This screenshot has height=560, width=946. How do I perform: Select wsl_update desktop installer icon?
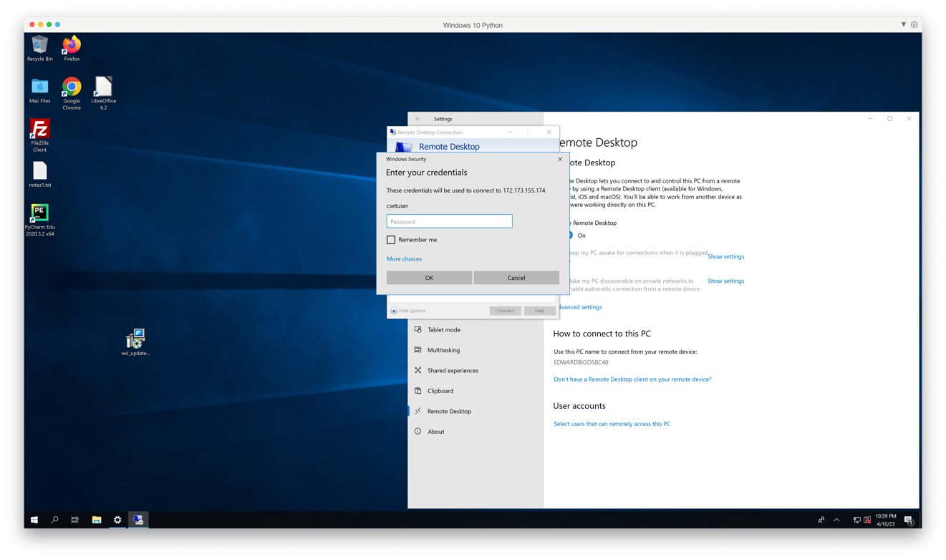coord(135,342)
